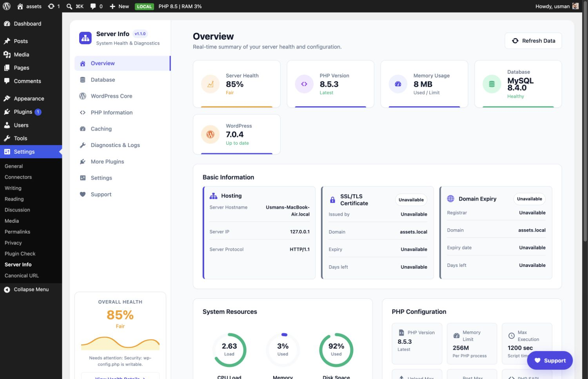The height and width of the screenshot is (379, 588).
Task: Click the Database card green icon
Action: (x=492, y=84)
